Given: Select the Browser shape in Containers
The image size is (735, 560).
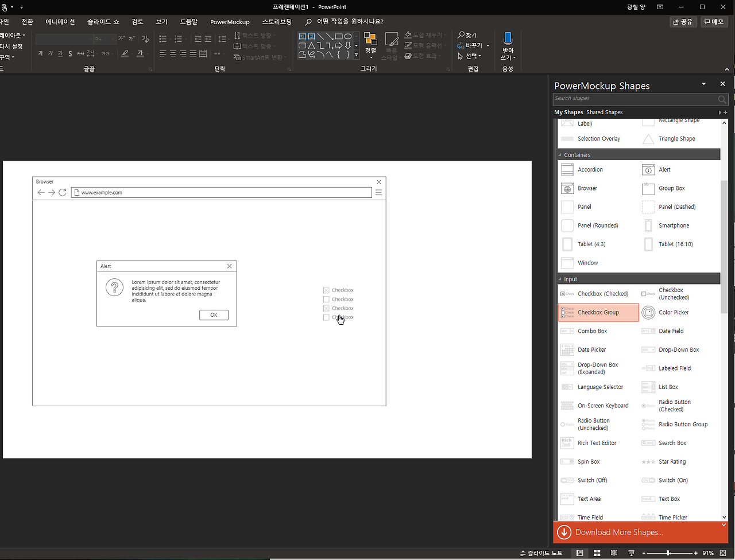Looking at the screenshot, I should 587,188.
